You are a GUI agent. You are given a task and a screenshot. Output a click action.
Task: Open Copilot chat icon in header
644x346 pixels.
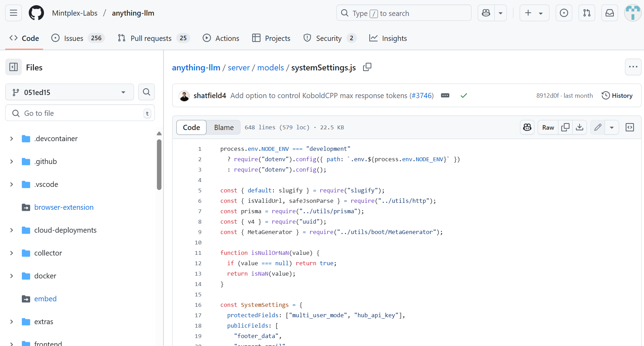[x=486, y=13]
